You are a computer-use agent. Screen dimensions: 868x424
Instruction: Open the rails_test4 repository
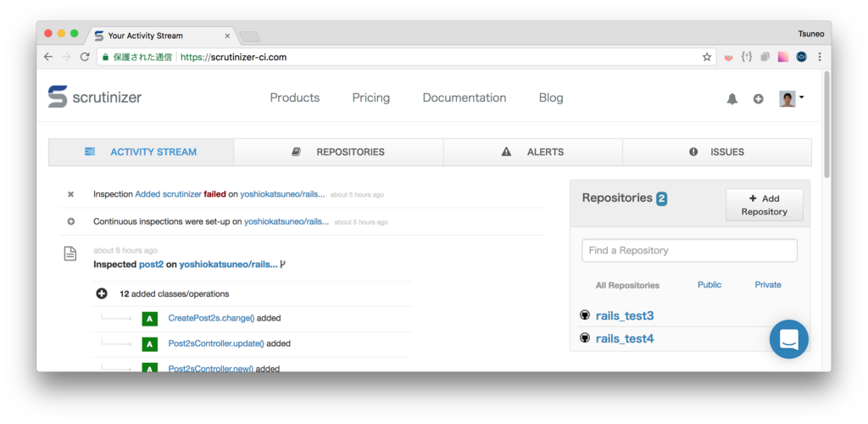pos(625,338)
